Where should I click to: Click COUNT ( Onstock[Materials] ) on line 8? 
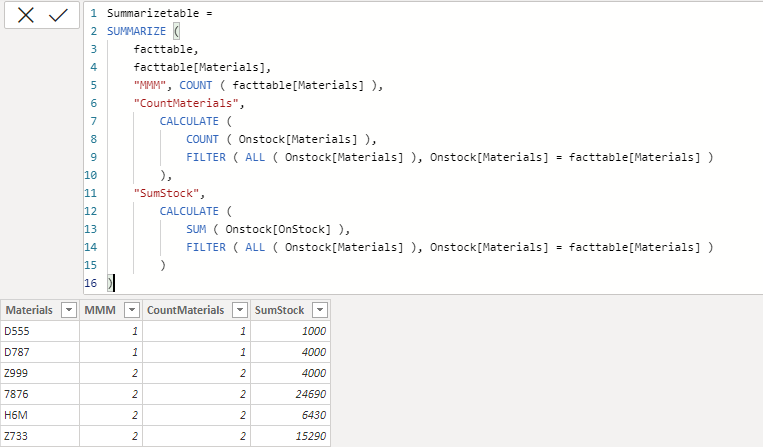click(x=278, y=139)
